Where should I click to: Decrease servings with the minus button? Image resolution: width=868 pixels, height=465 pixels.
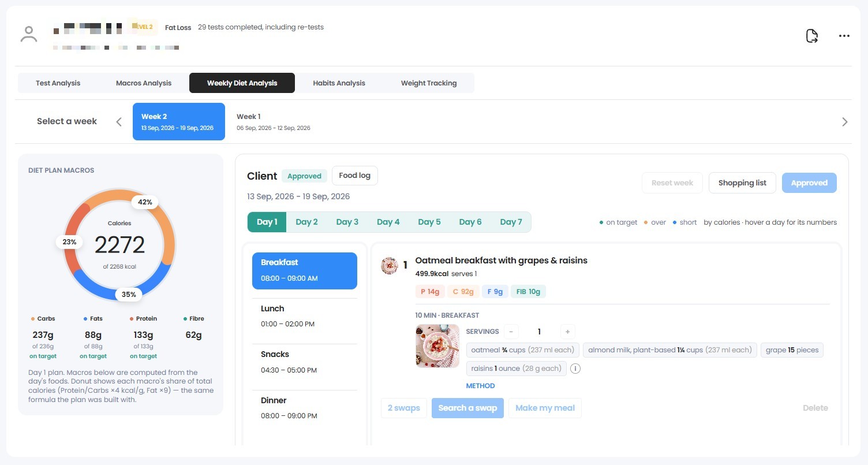tap(511, 332)
